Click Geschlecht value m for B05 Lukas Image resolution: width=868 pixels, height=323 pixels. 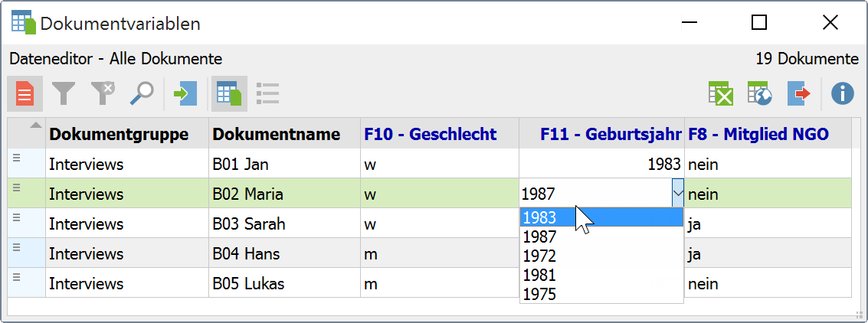pyautogui.click(x=440, y=283)
